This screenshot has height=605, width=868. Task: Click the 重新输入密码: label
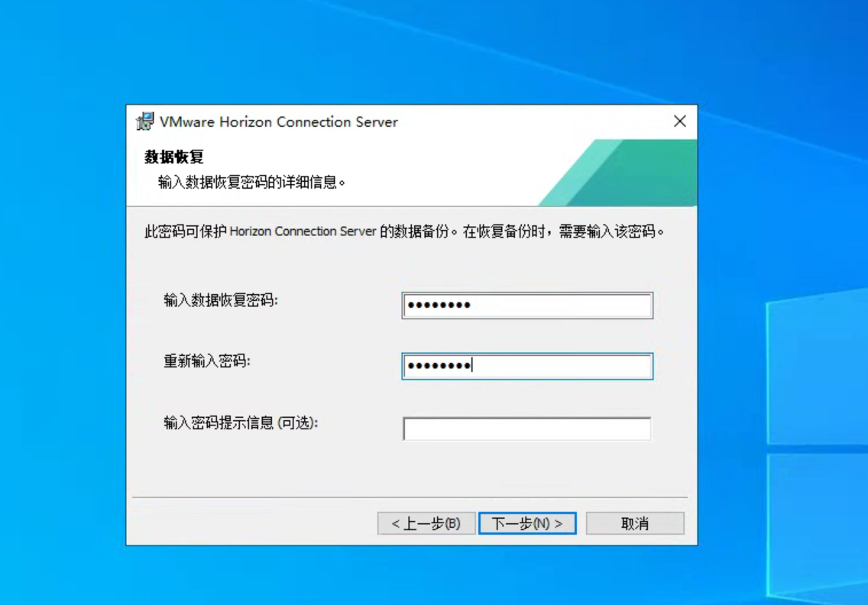pyautogui.click(x=207, y=361)
